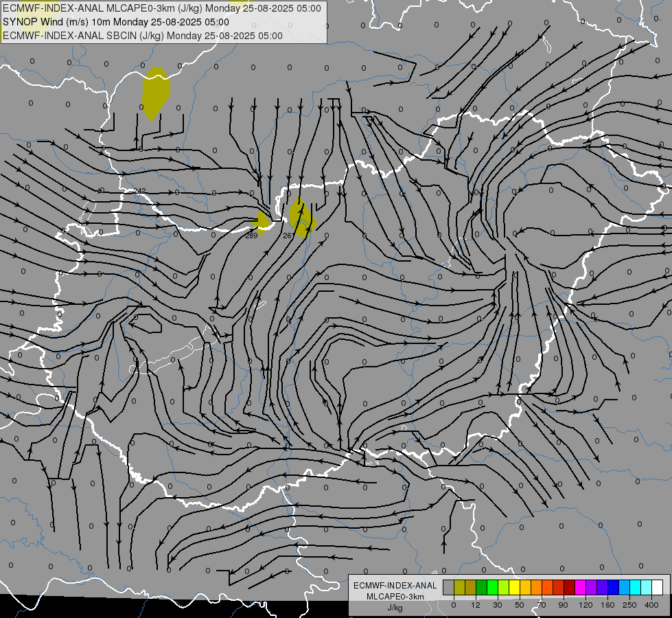The image size is (672, 618).
Task: Click the legend tick label 400
Action: [x=651, y=605]
